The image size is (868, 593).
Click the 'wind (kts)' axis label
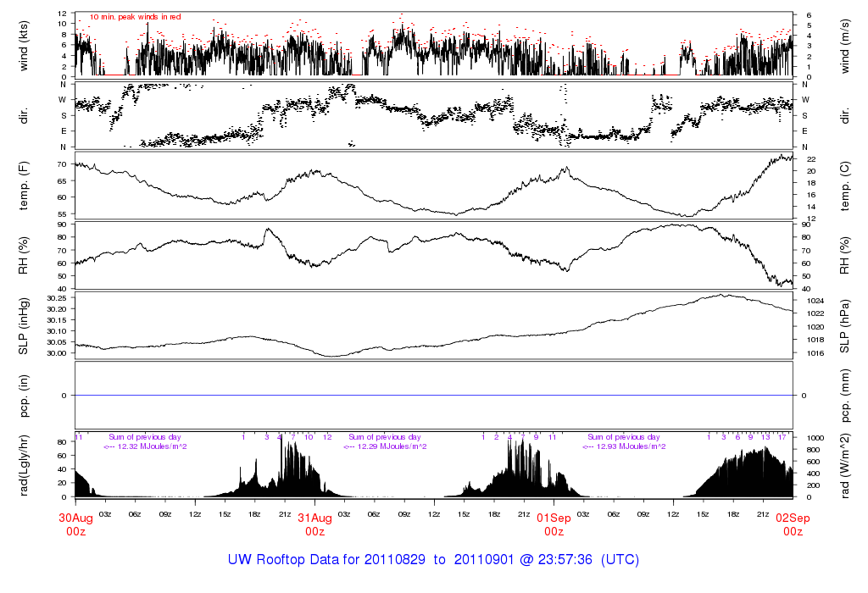(x=24, y=46)
